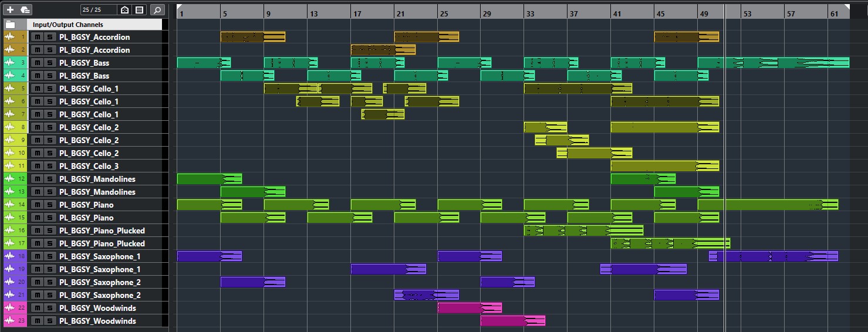Open the track visibility agents filter menu

coord(124,10)
